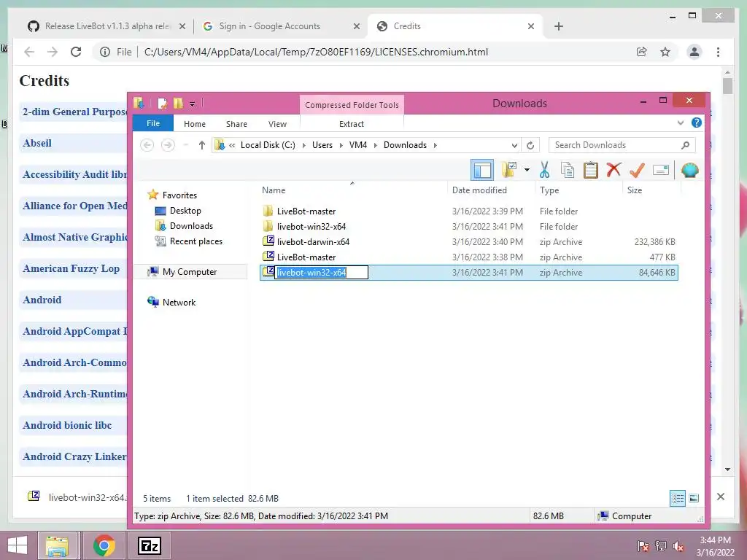Image resolution: width=747 pixels, height=560 pixels.
Task: Open Chrome profile avatar icon
Action: click(694, 52)
